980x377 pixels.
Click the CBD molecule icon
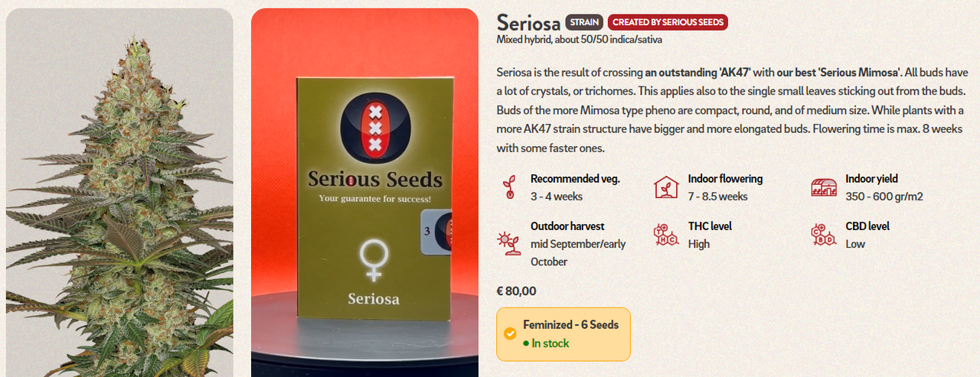pos(824,235)
